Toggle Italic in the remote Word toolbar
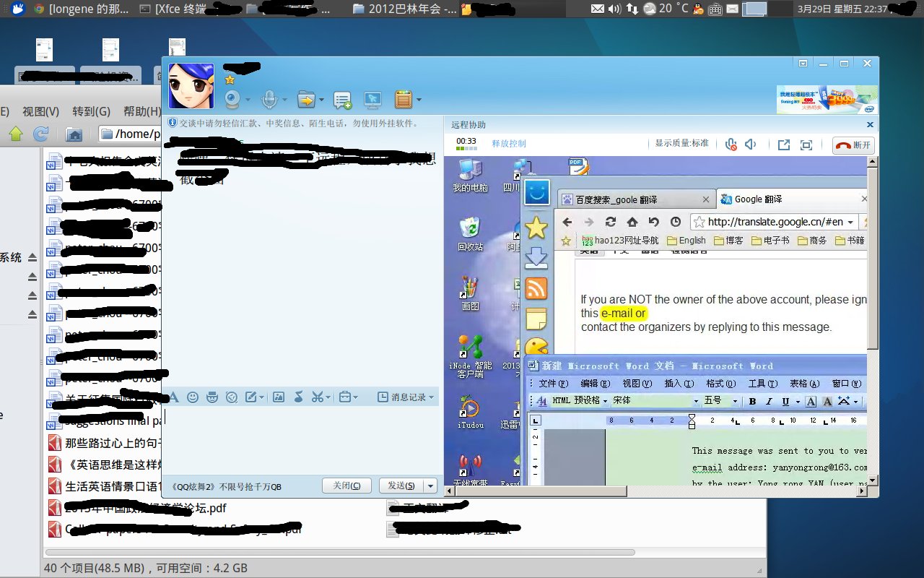Image resolution: width=924 pixels, height=578 pixels. pyautogui.click(x=769, y=401)
